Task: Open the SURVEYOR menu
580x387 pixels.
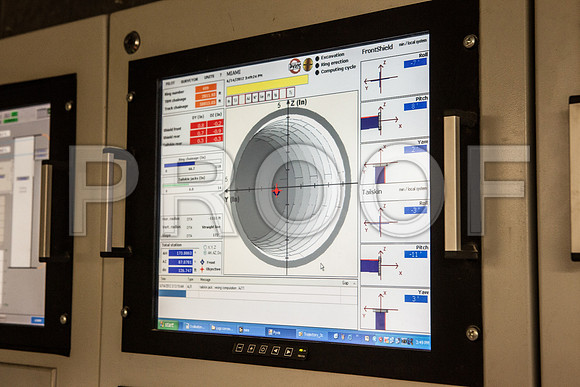Action: [190, 80]
